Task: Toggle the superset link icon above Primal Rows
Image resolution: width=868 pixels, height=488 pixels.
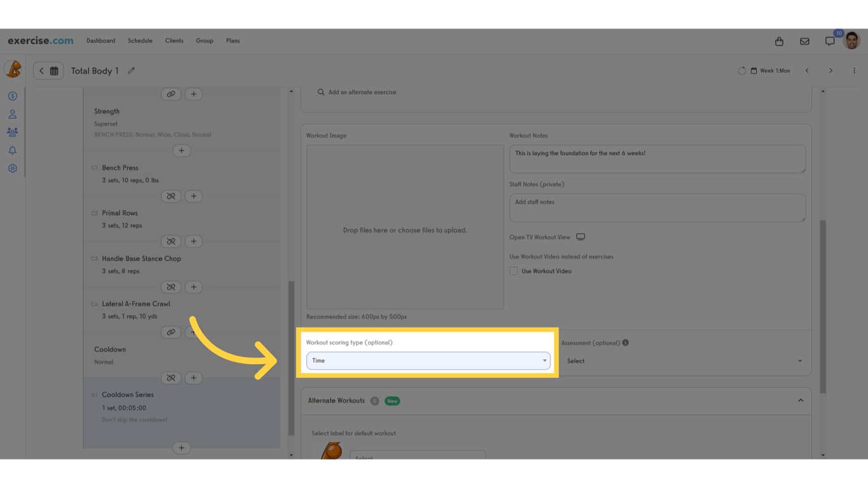Action: coord(171,196)
